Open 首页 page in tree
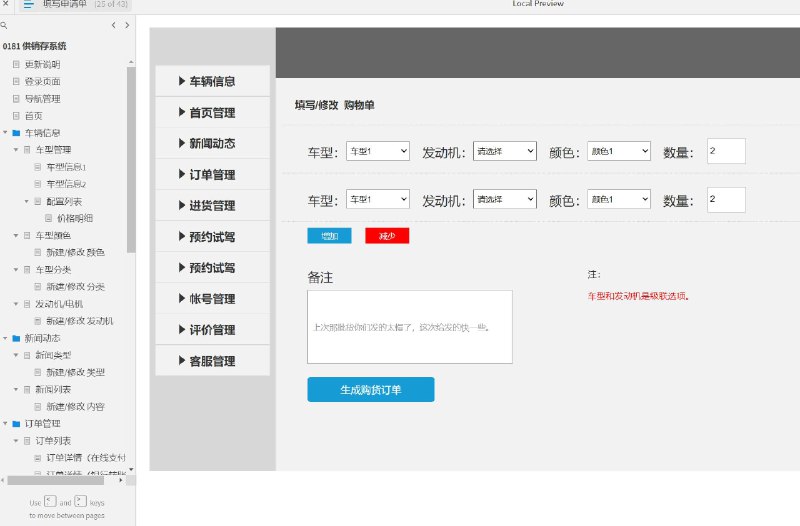This screenshot has width=800, height=526. (33, 116)
